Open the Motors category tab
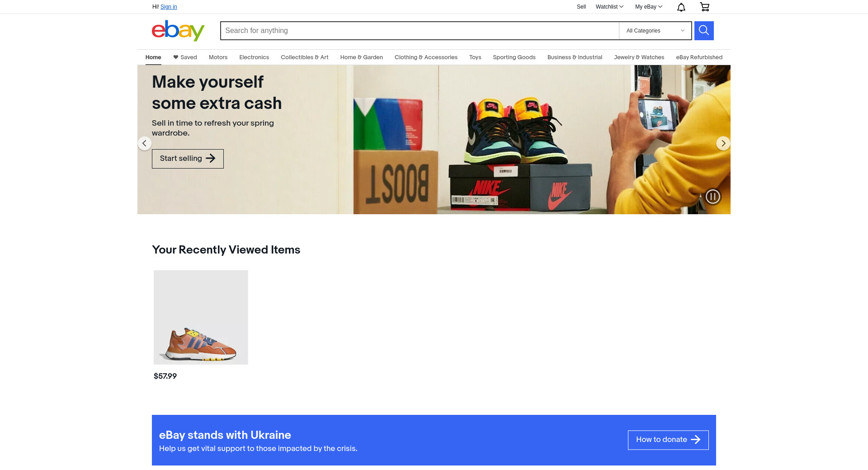Screen dimensions: 868x470 (x=218, y=57)
